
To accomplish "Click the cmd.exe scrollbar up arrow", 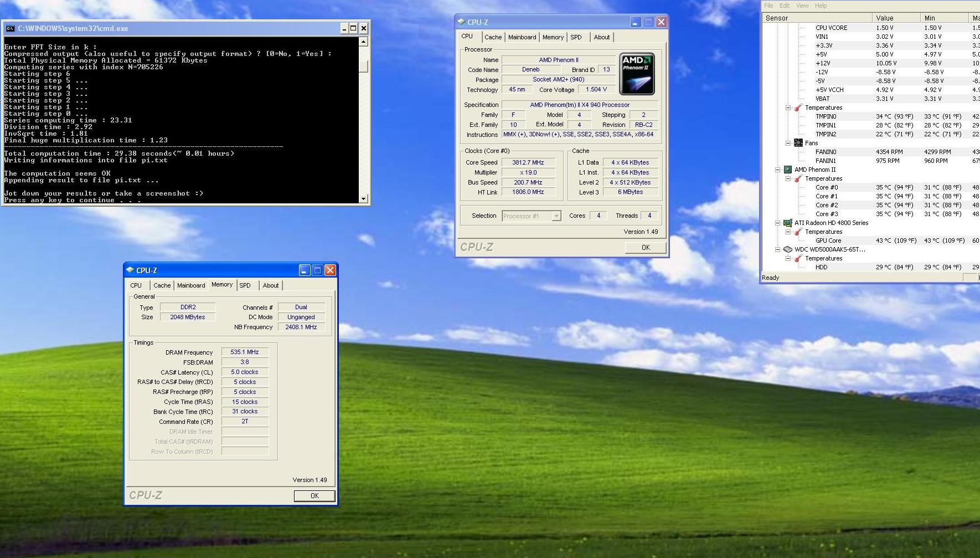I will click(x=363, y=42).
